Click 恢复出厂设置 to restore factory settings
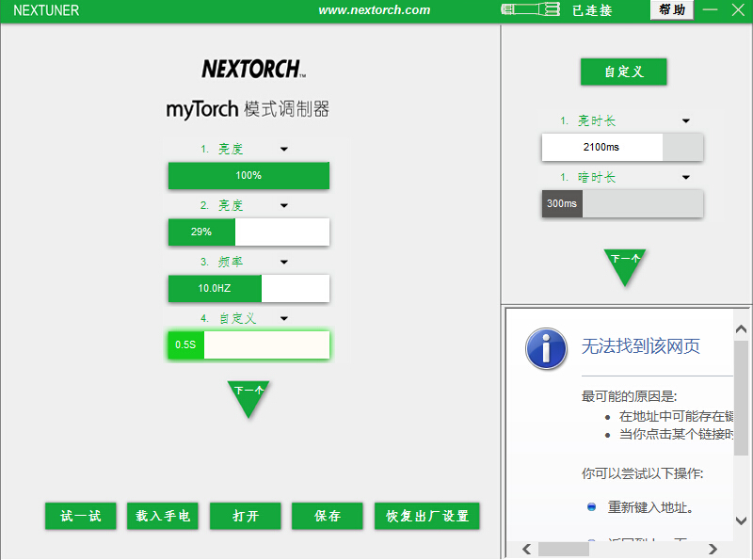Viewport: 753px width, 560px height. point(427,516)
